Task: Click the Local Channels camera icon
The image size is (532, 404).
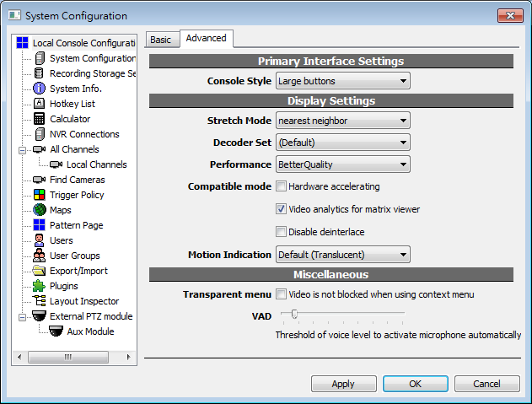Action: tap(56, 164)
